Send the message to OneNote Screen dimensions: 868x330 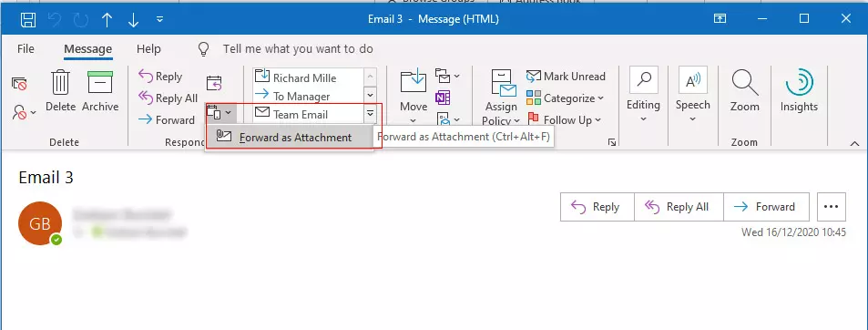(443, 98)
